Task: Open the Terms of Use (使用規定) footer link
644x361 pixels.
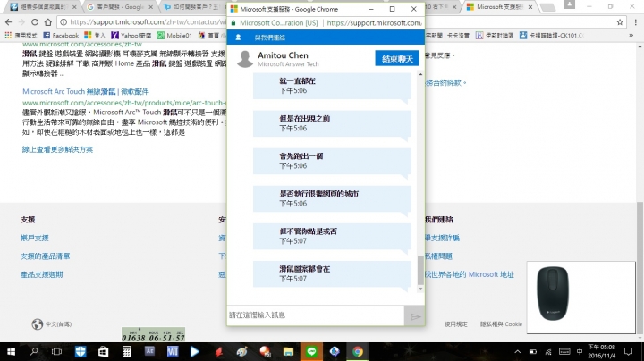Action: 456,324
